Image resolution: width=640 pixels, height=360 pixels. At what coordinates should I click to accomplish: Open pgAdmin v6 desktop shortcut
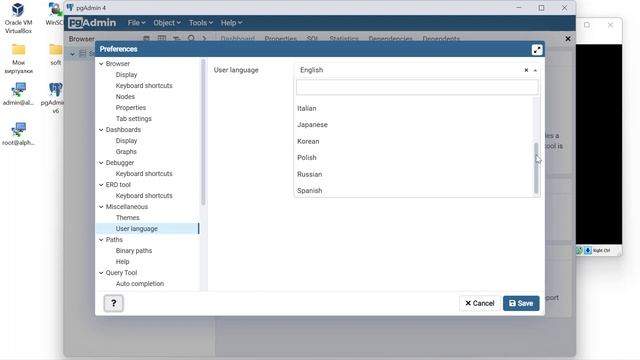(55, 98)
